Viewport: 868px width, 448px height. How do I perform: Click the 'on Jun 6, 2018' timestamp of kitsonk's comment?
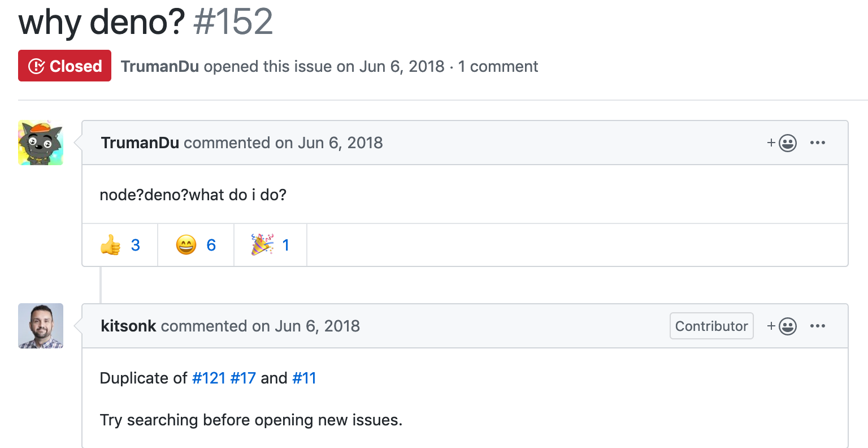tap(306, 326)
